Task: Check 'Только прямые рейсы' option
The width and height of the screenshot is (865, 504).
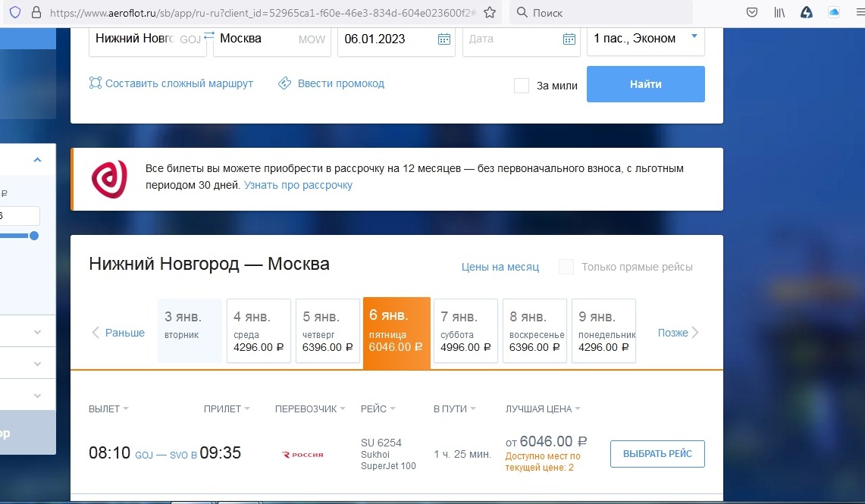Action: pyautogui.click(x=566, y=267)
